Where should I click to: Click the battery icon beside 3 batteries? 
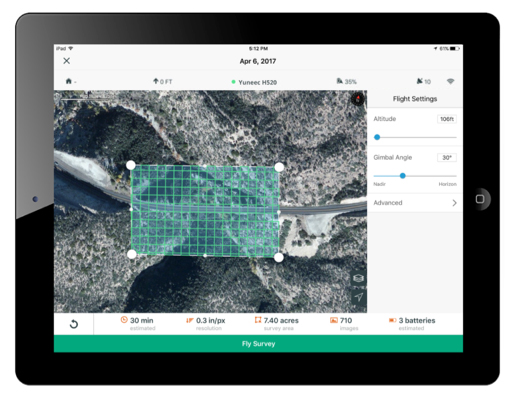click(392, 320)
